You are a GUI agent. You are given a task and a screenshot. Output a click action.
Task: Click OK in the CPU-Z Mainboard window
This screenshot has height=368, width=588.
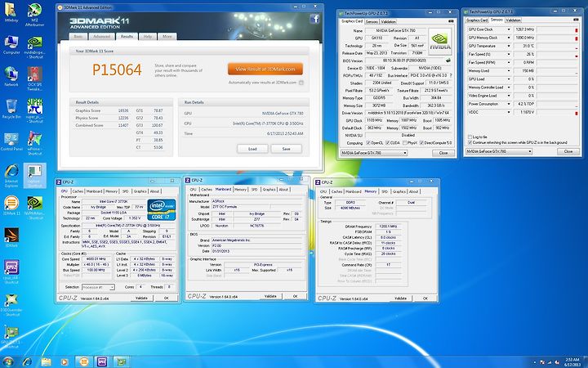pos(295,296)
